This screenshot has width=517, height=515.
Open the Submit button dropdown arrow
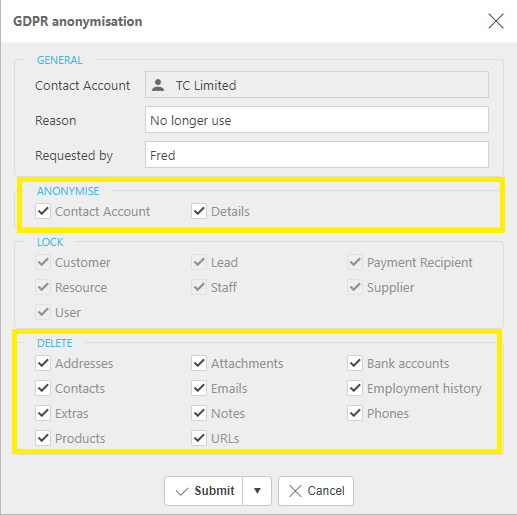(x=257, y=491)
